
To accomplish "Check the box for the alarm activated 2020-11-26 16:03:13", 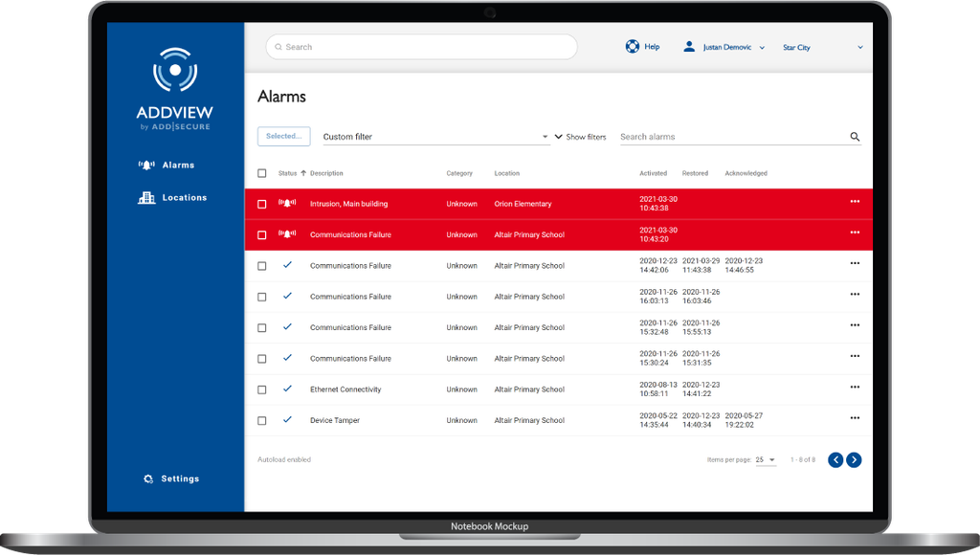I will click(262, 297).
